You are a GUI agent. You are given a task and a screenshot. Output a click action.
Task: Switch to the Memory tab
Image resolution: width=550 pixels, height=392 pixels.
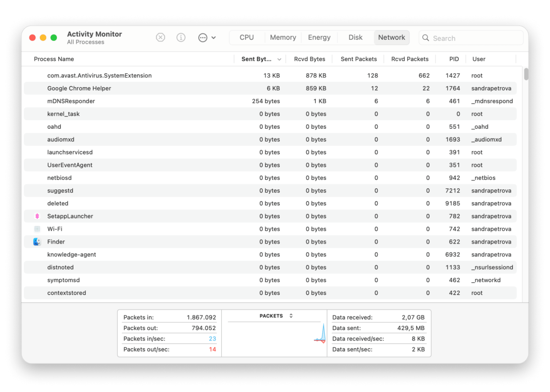pos(283,37)
